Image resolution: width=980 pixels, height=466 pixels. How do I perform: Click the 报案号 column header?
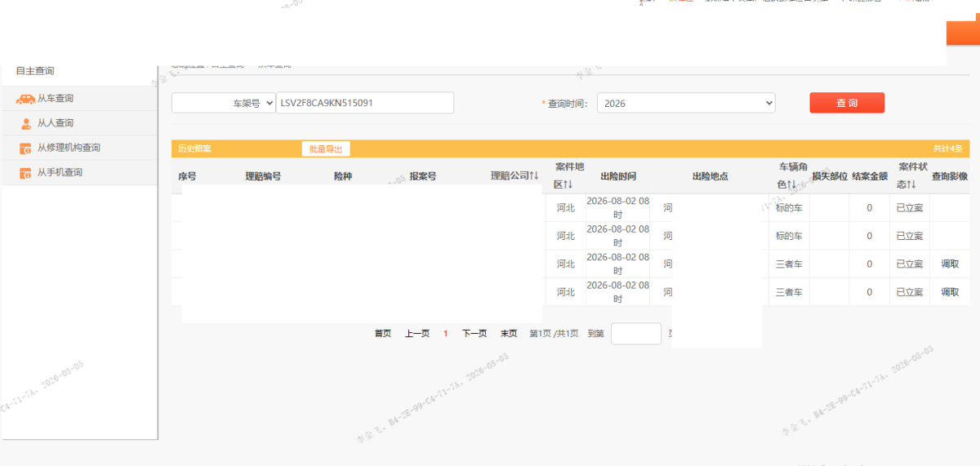[x=423, y=176]
